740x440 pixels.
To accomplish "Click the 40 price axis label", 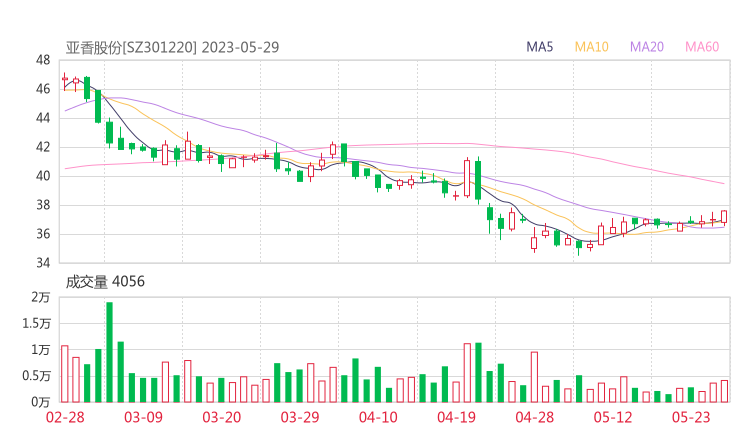I will click(x=43, y=176).
